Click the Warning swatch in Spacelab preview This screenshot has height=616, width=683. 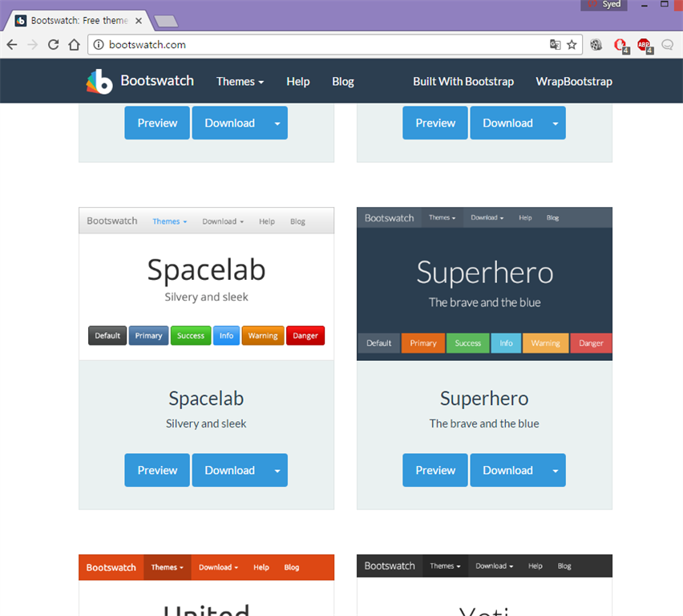pos(263,336)
